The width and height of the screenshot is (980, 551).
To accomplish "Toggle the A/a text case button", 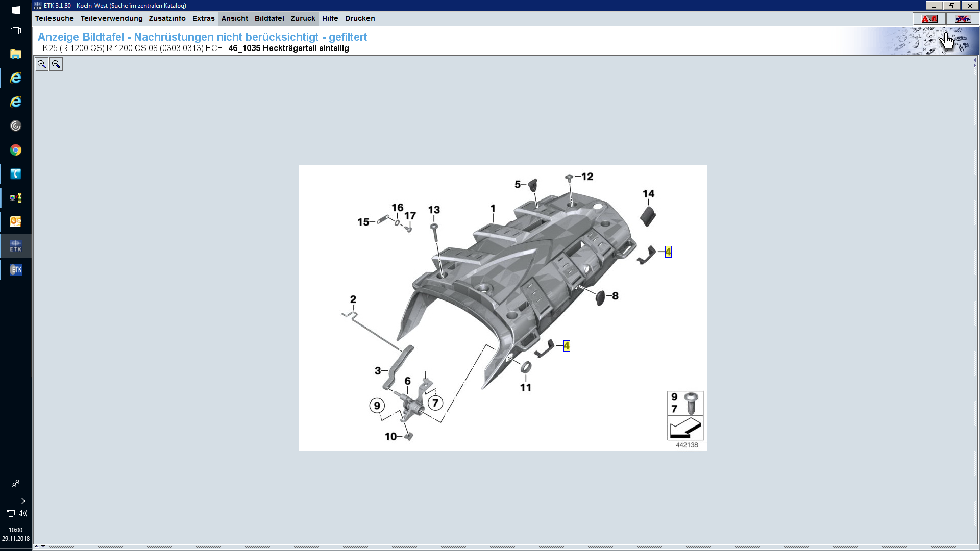I will 929,19.
